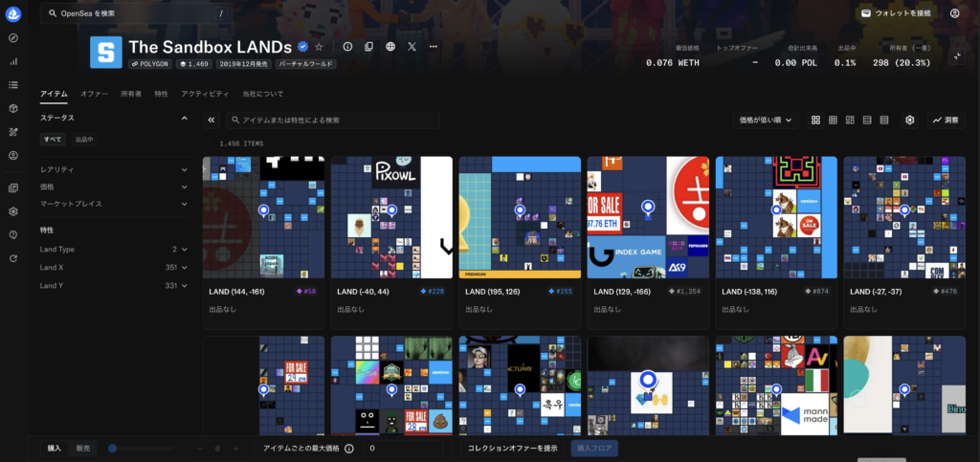Select the すべて status filter
980x462 pixels.
pyautogui.click(x=53, y=140)
